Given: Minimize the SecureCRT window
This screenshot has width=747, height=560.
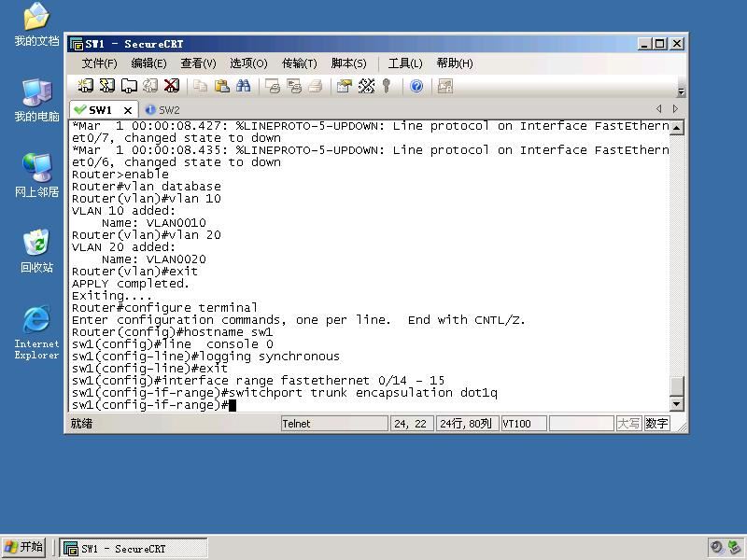Looking at the screenshot, I should point(644,44).
